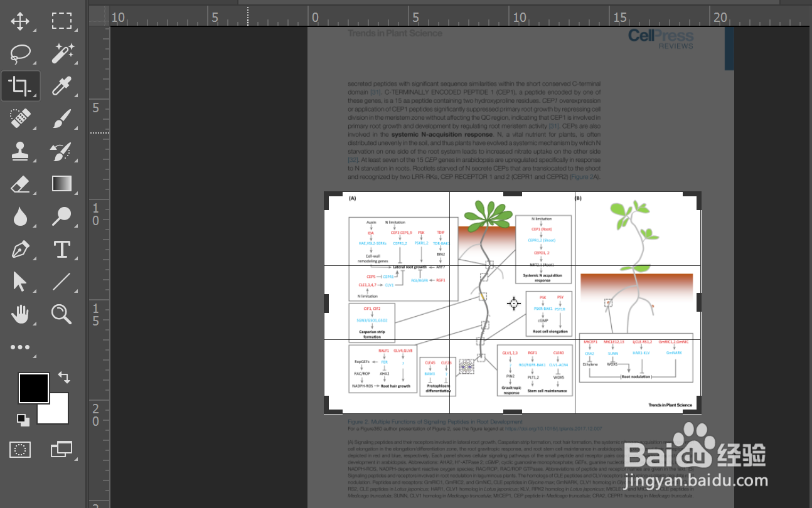The height and width of the screenshot is (508, 812).
Task: Select the Lasso tool
Action: (x=20, y=54)
